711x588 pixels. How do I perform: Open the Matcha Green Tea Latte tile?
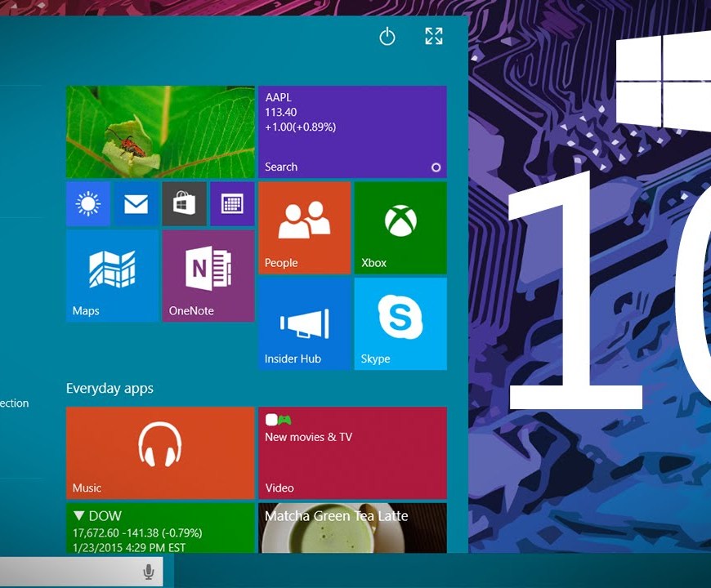pyautogui.click(x=352, y=528)
